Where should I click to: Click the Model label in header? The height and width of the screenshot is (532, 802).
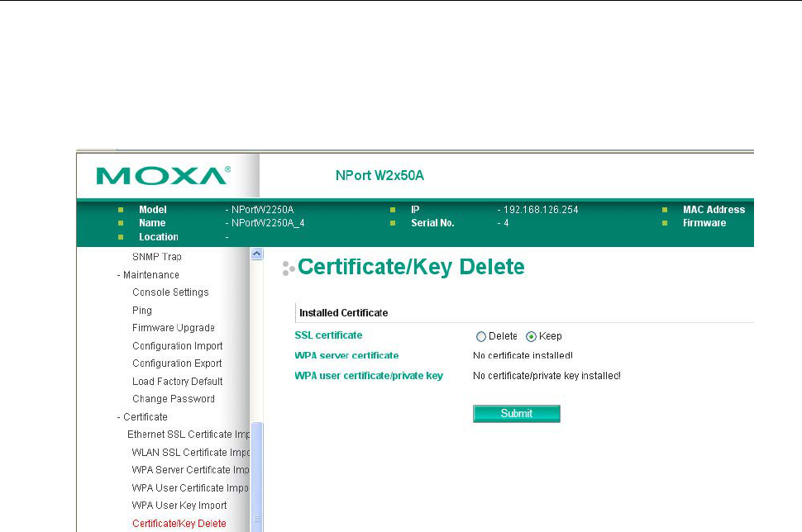pyautogui.click(x=152, y=210)
